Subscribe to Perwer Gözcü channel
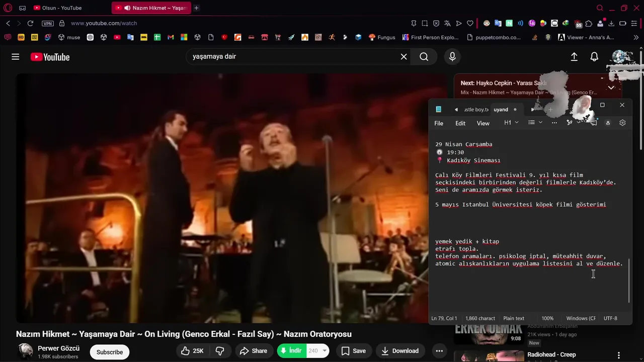The width and height of the screenshot is (644, 362). 110,352
